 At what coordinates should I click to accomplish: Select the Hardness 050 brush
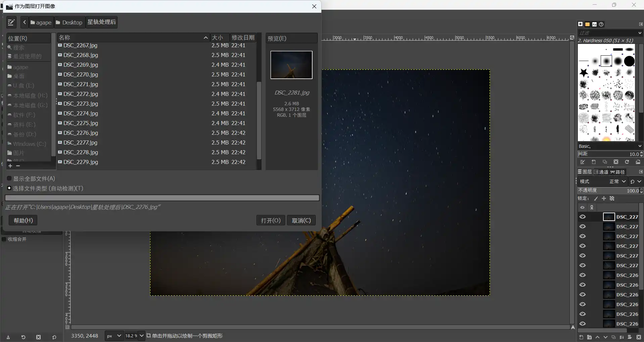(606, 61)
